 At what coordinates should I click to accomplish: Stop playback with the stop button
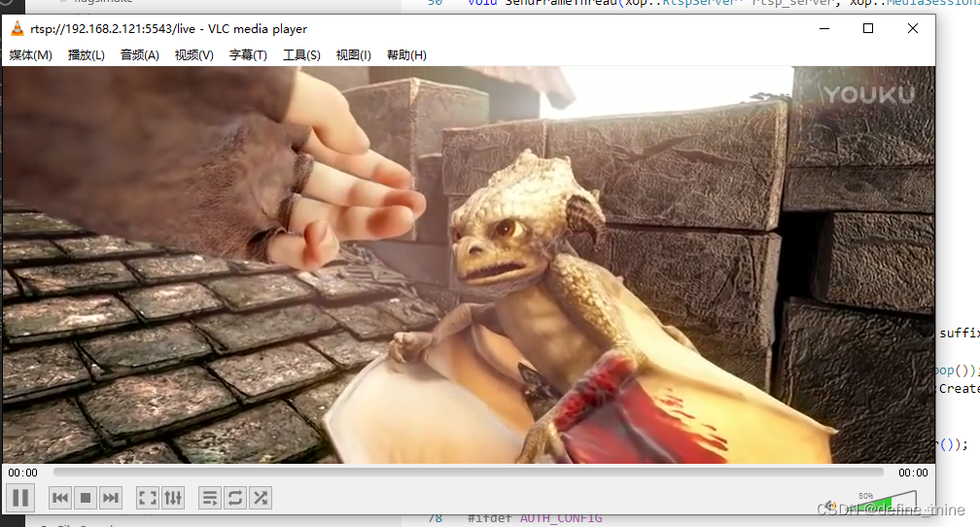point(86,498)
